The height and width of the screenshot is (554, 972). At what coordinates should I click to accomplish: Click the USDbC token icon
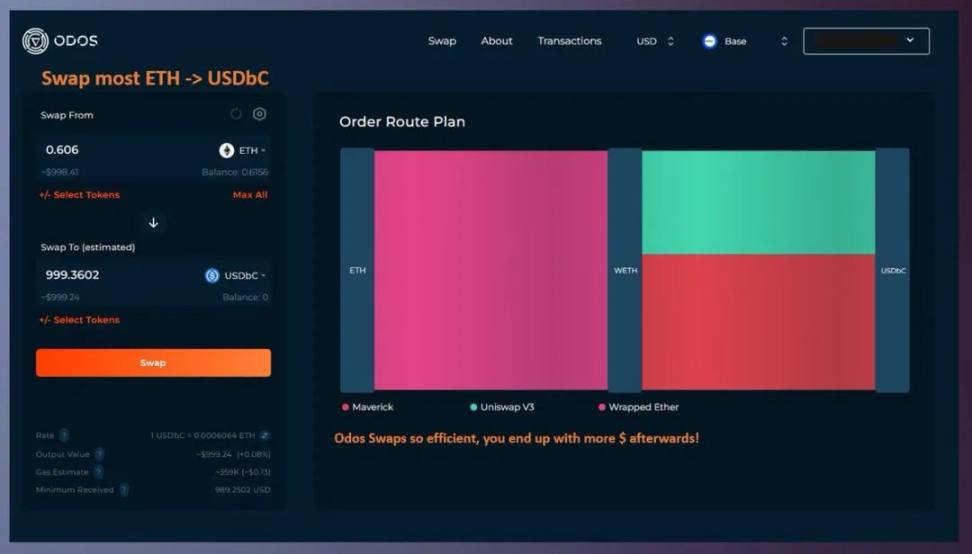pyautogui.click(x=212, y=276)
